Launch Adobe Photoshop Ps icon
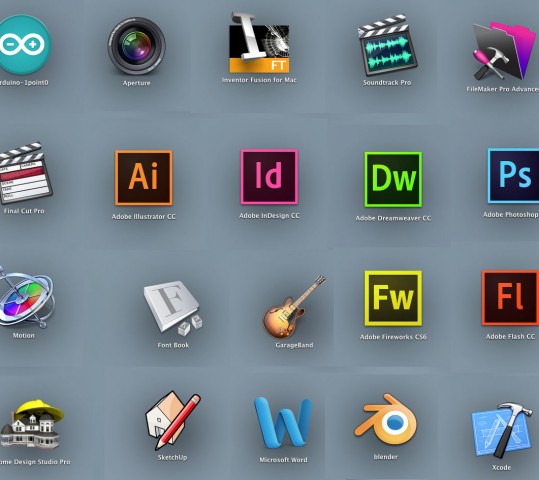The width and height of the screenshot is (539, 480). (x=513, y=176)
